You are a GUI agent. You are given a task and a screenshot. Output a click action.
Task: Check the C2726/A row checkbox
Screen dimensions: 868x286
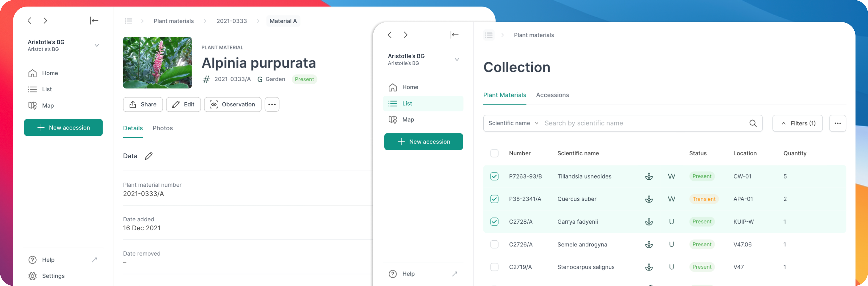(494, 245)
